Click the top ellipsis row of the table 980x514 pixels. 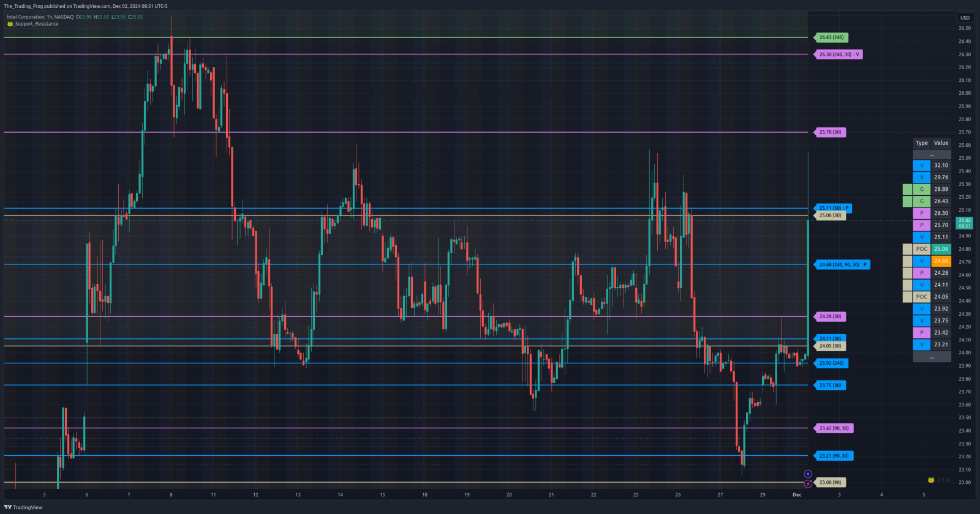932,155
